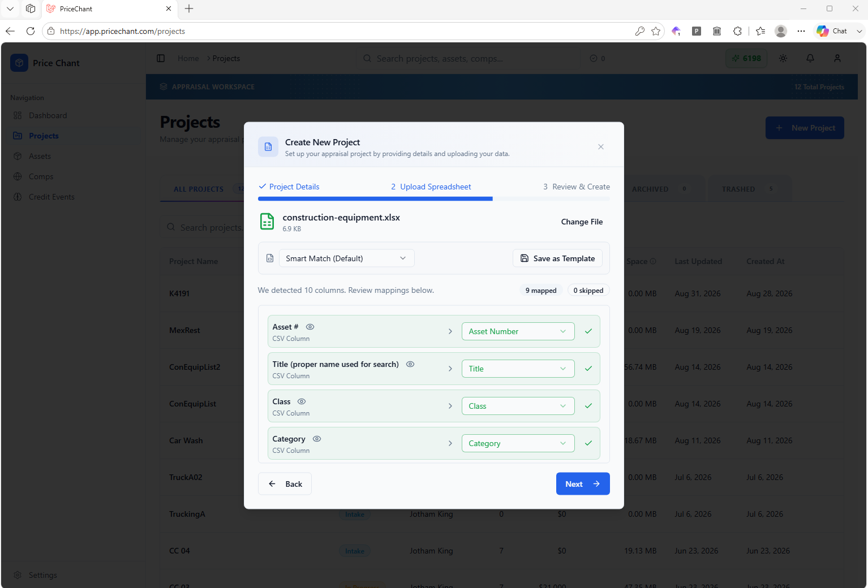Click Save as Template
The image size is (868, 588).
(557, 258)
